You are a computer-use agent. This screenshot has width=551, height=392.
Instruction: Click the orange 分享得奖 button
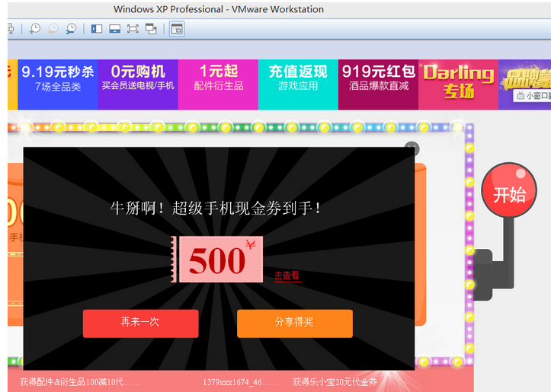[x=295, y=323]
